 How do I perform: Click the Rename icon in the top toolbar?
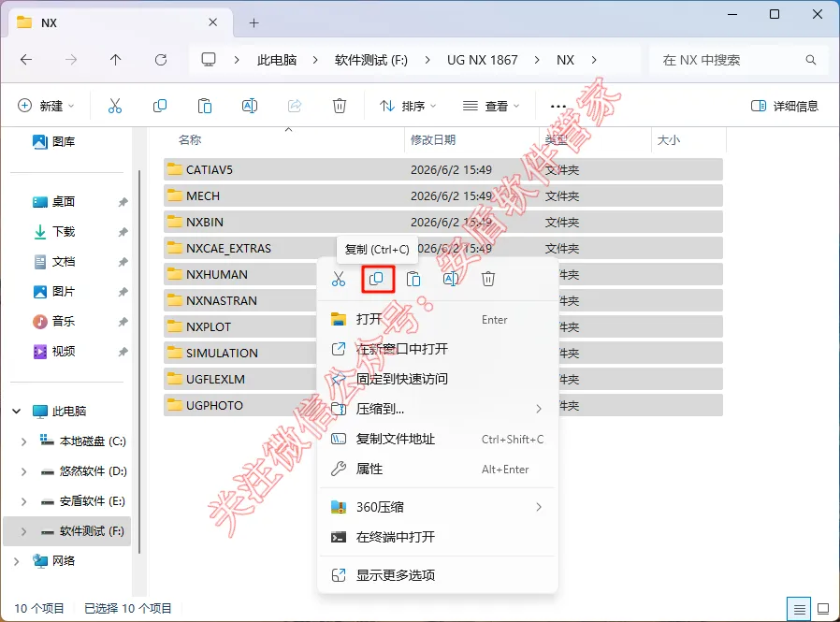click(x=250, y=106)
